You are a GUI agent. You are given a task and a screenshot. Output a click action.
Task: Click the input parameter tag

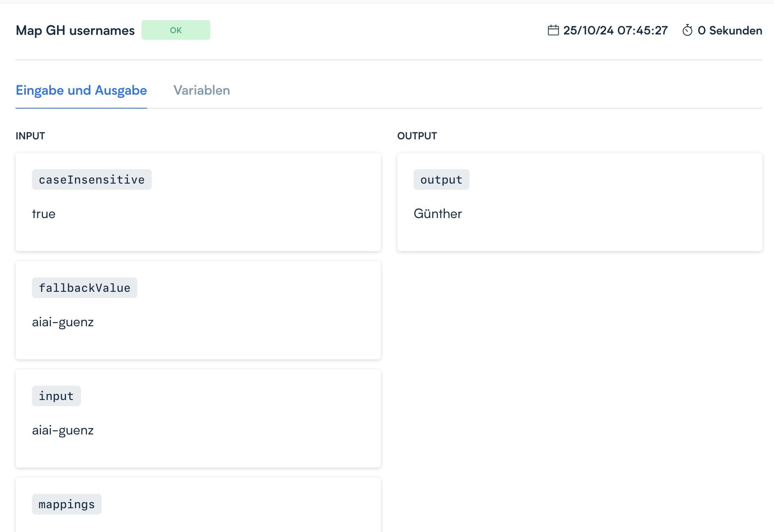point(56,396)
